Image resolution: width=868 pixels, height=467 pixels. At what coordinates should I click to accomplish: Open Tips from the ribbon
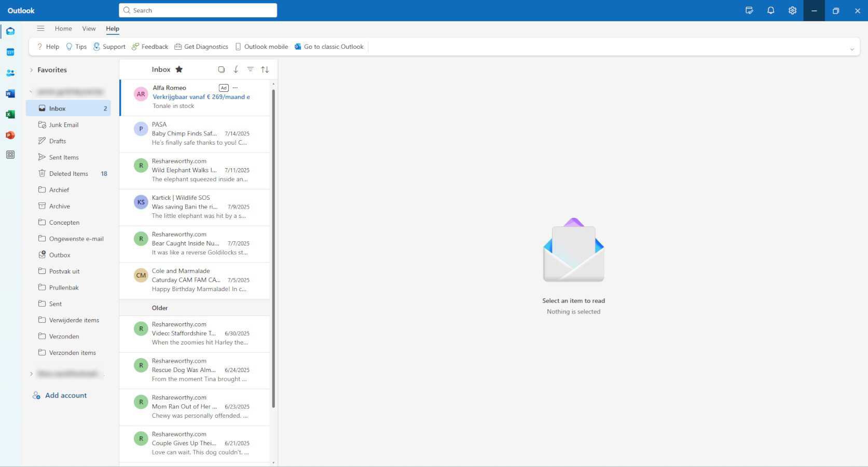pyautogui.click(x=76, y=47)
